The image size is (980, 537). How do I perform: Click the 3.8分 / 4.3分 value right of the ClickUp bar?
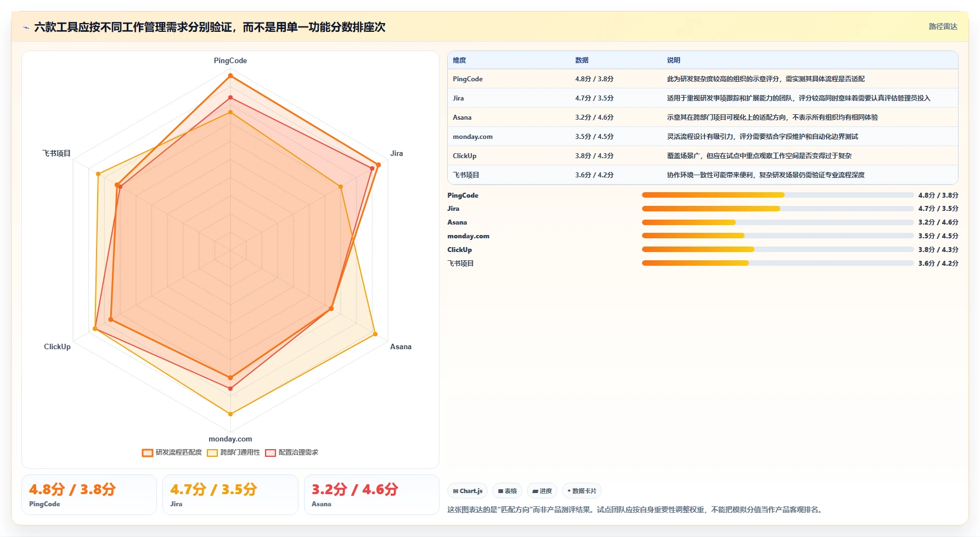(x=938, y=250)
